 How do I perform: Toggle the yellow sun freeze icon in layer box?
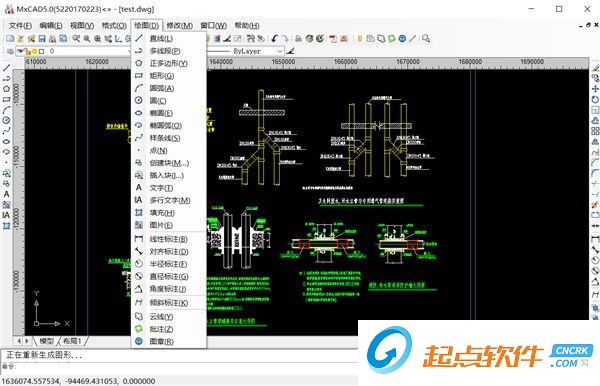pos(34,51)
